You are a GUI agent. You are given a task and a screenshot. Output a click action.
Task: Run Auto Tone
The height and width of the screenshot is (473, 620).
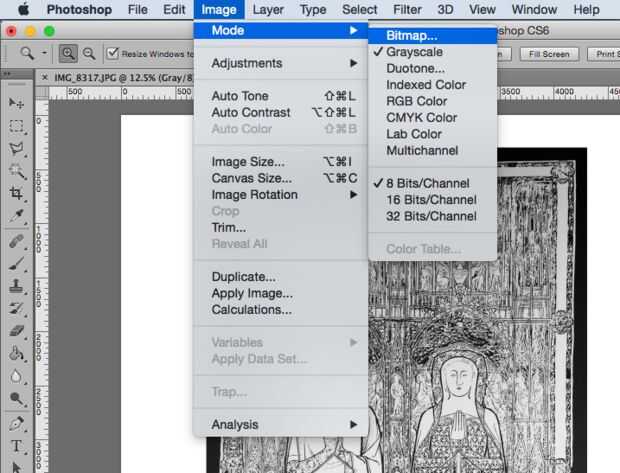click(280, 96)
